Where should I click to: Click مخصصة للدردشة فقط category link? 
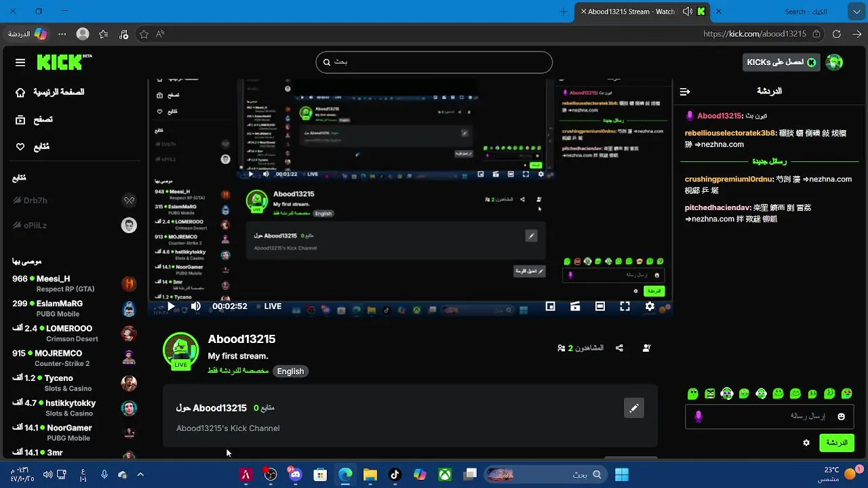pyautogui.click(x=239, y=371)
